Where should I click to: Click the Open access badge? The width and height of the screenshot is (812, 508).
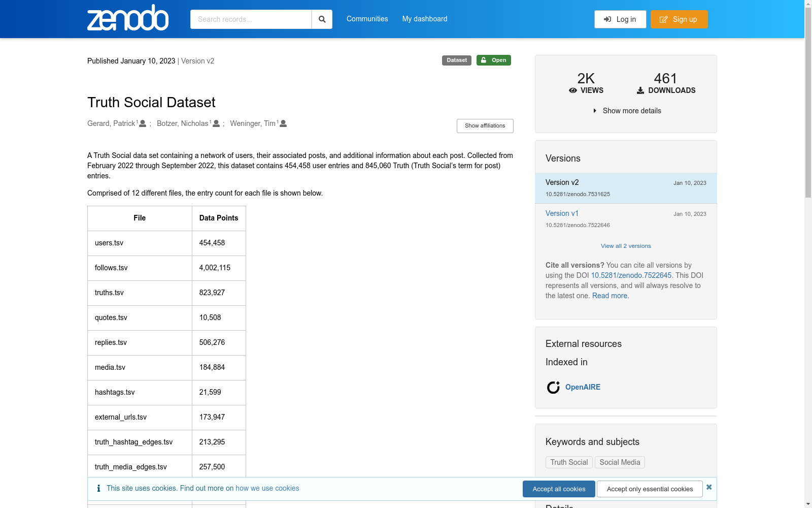click(x=493, y=60)
